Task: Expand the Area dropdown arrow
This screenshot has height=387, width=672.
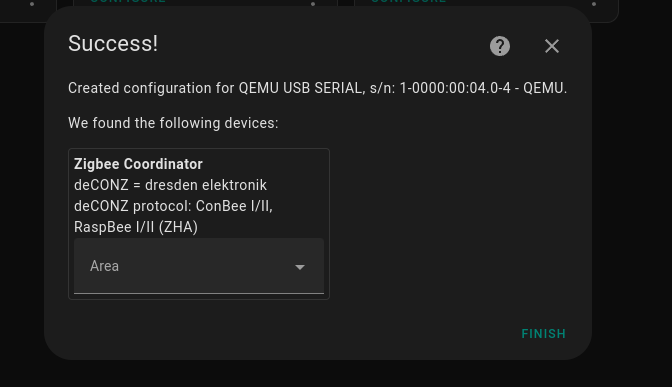Action: (x=300, y=267)
